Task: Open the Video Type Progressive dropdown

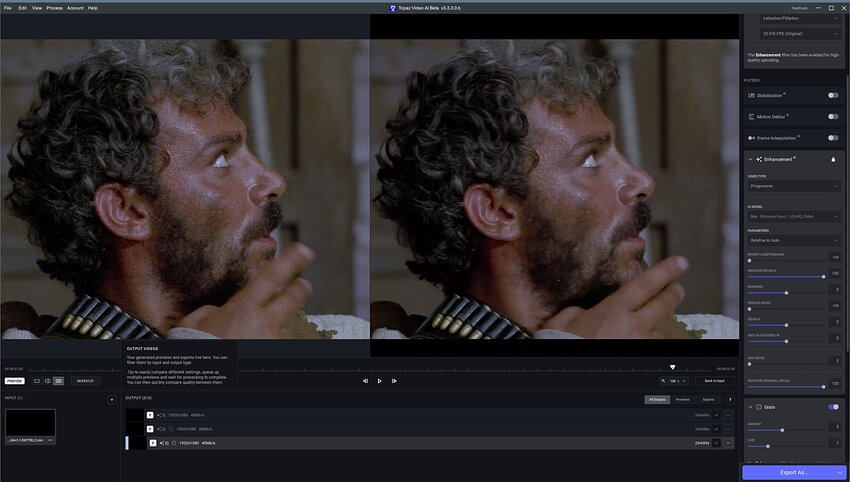Action: click(x=794, y=186)
